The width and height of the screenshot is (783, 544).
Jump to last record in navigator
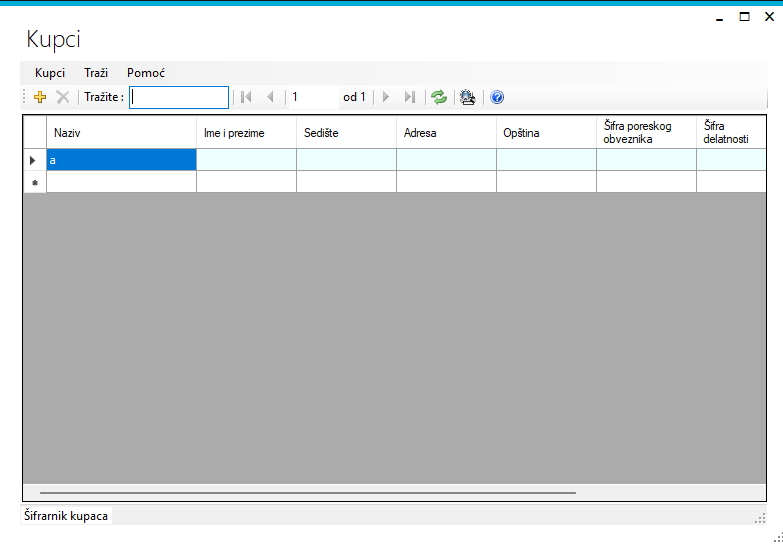tap(410, 97)
